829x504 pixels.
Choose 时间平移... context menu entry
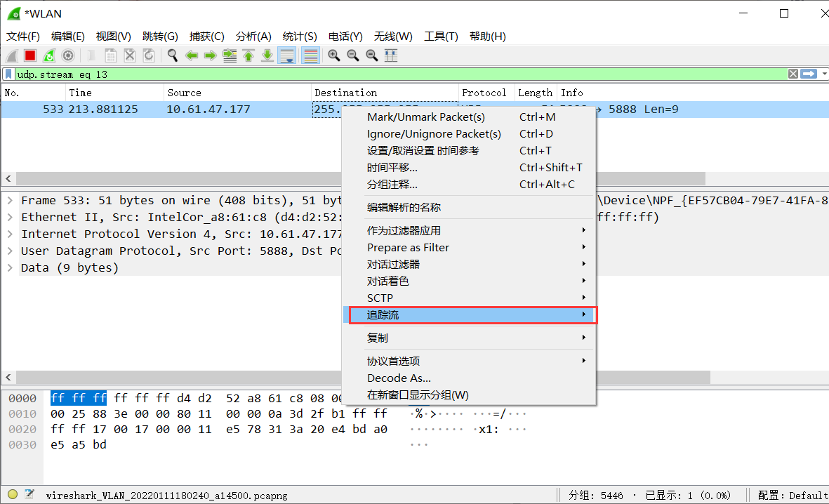pyautogui.click(x=469, y=168)
